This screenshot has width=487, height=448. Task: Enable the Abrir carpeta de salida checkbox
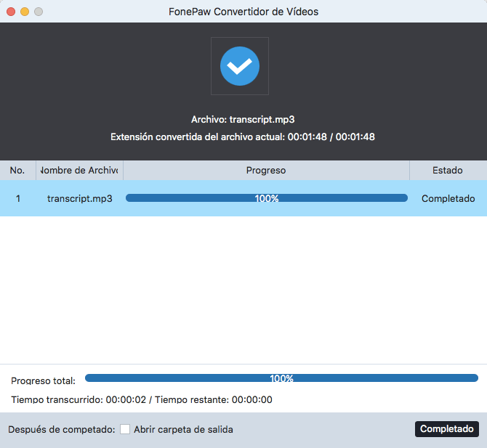coord(125,429)
